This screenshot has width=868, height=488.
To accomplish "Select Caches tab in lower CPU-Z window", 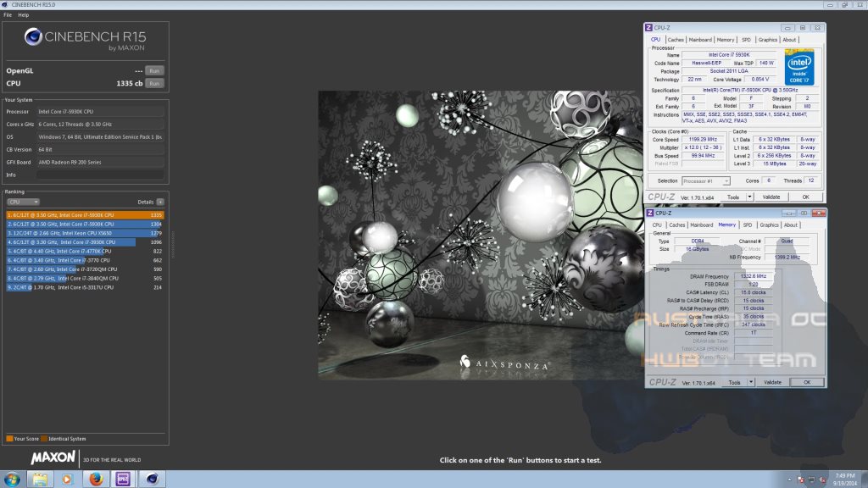I will [677, 225].
